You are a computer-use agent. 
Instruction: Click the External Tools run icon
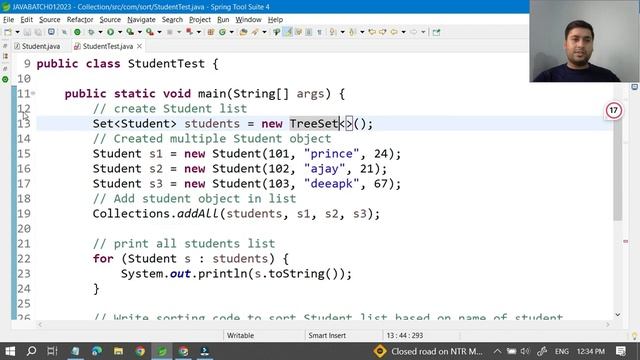click(149, 32)
